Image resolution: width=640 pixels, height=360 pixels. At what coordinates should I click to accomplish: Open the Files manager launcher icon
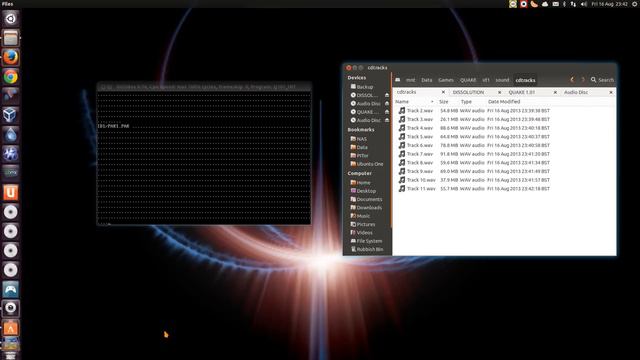coord(11,38)
